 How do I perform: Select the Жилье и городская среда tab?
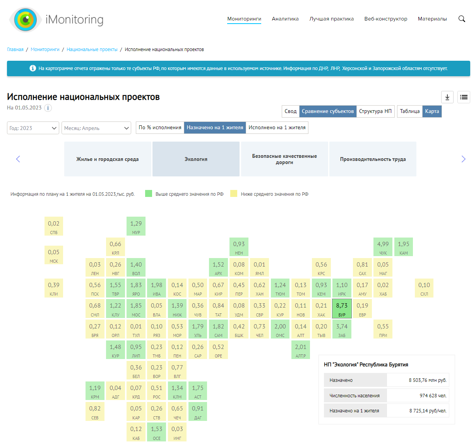[108, 159]
